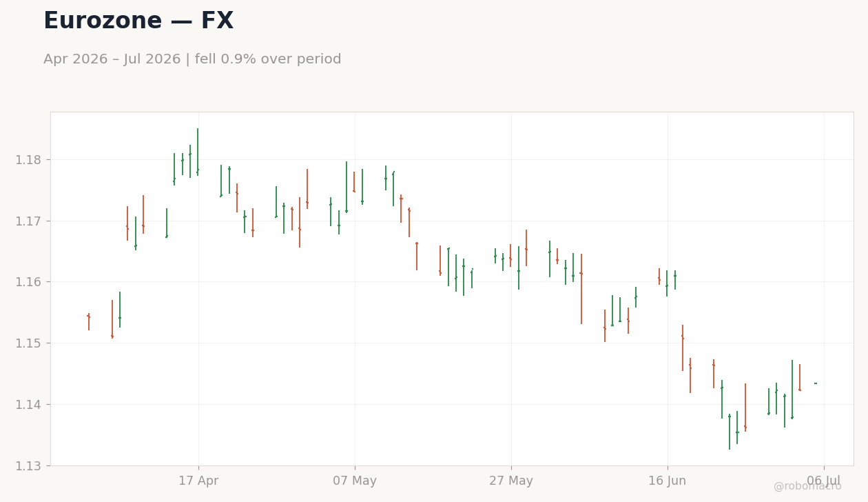The image size is (868, 502).
Task: Click the last small green tick before 06 Jul
Action: (816, 383)
